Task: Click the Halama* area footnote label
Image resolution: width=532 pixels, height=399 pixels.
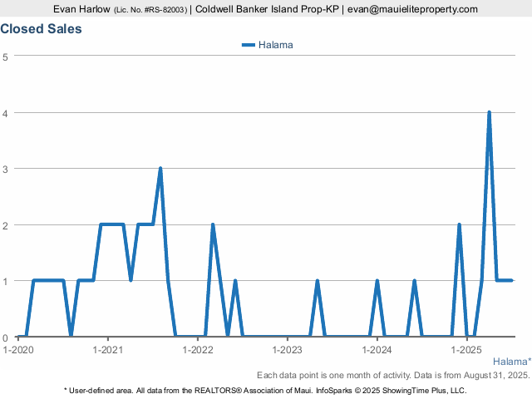Action: coord(511,362)
